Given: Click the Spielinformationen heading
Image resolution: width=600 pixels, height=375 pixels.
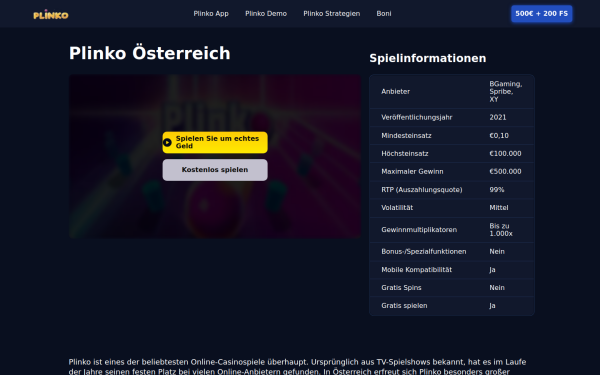Looking at the screenshot, I should 428,58.
